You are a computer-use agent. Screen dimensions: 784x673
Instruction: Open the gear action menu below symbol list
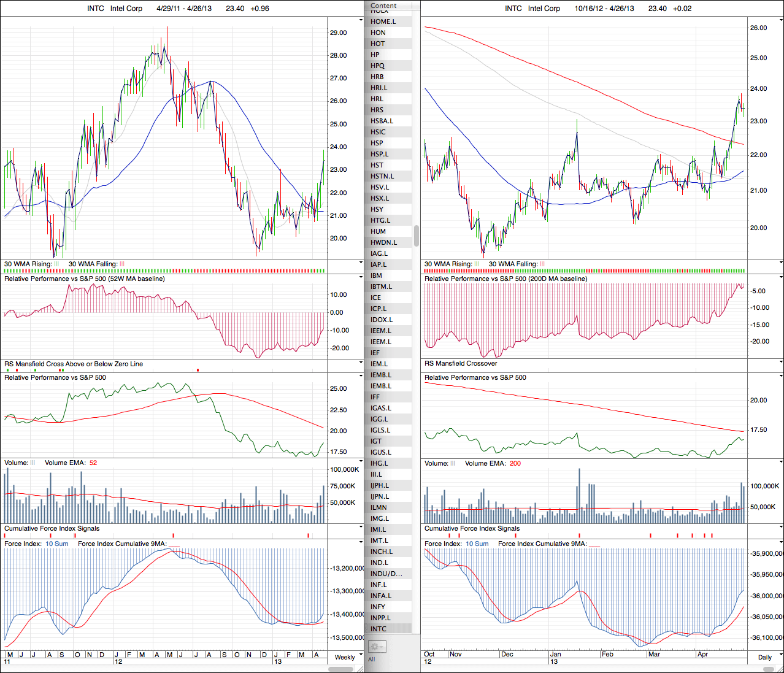click(377, 647)
